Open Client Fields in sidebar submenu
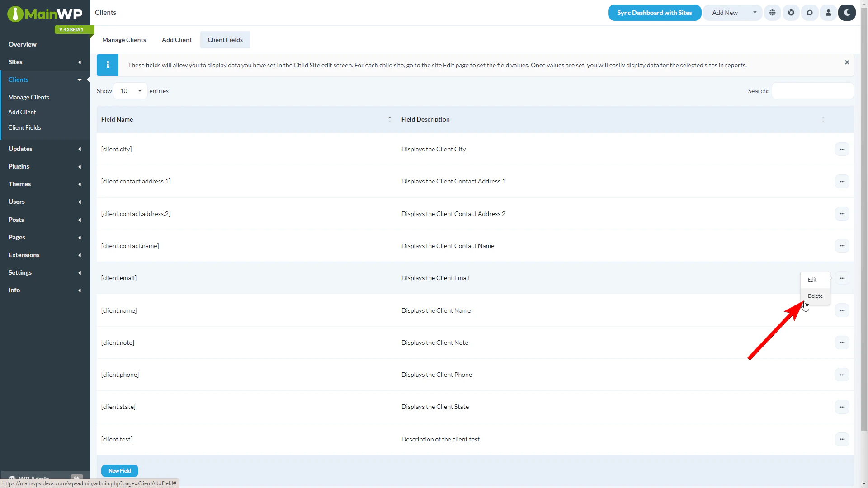The width and height of the screenshot is (868, 488). (x=24, y=127)
